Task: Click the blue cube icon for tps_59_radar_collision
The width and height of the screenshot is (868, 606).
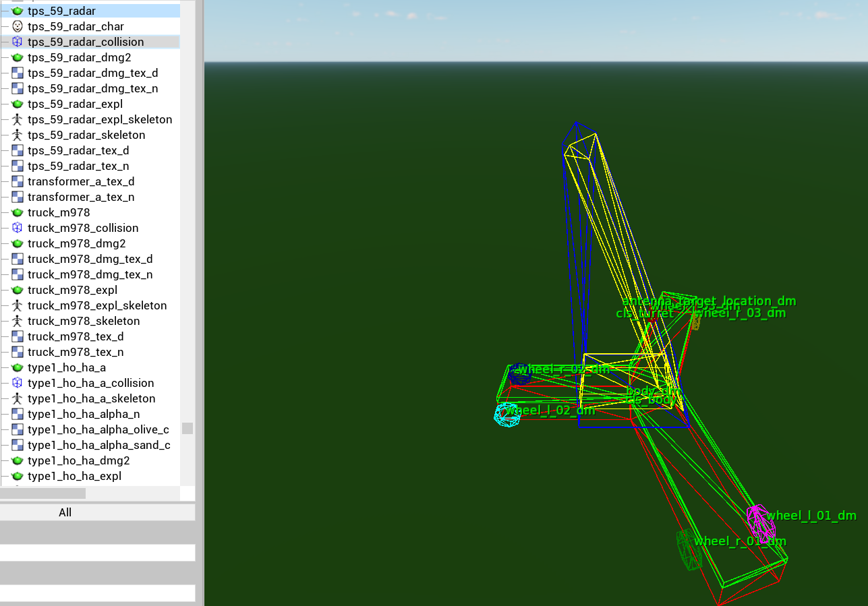Action: pos(18,42)
